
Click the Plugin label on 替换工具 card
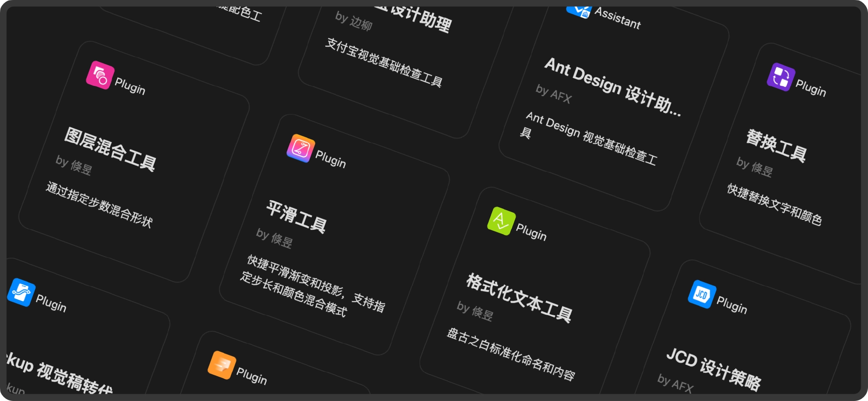tap(811, 88)
